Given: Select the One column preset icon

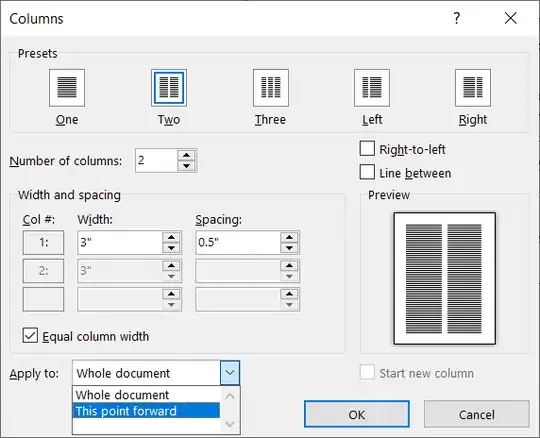Looking at the screenshot, I should coord(67,88).
